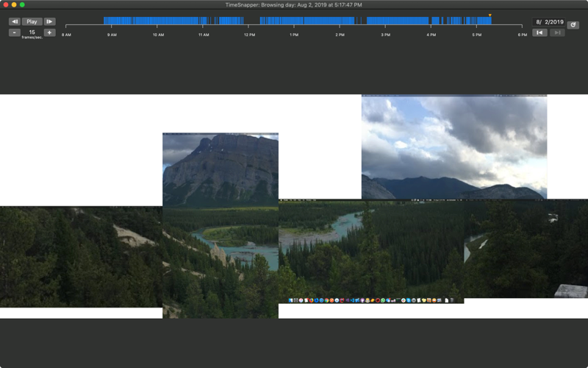This screenshot has height=368, width=588.
Task: Increase the frames per second
Action: (x=49, y=32)
